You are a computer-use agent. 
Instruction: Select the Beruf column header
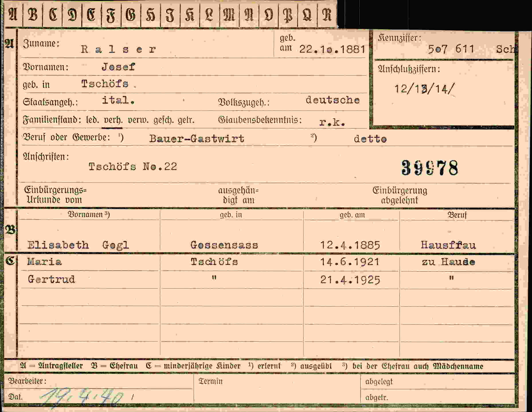point(457,215)
